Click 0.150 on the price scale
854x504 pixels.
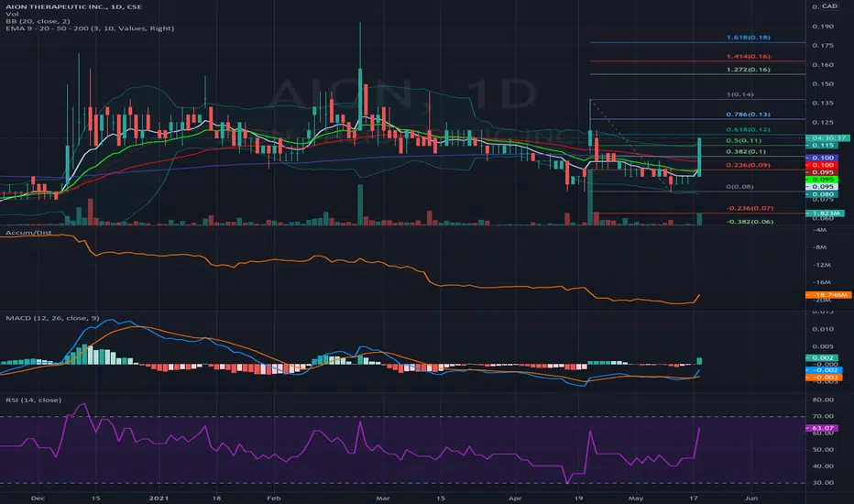point(823,84)
